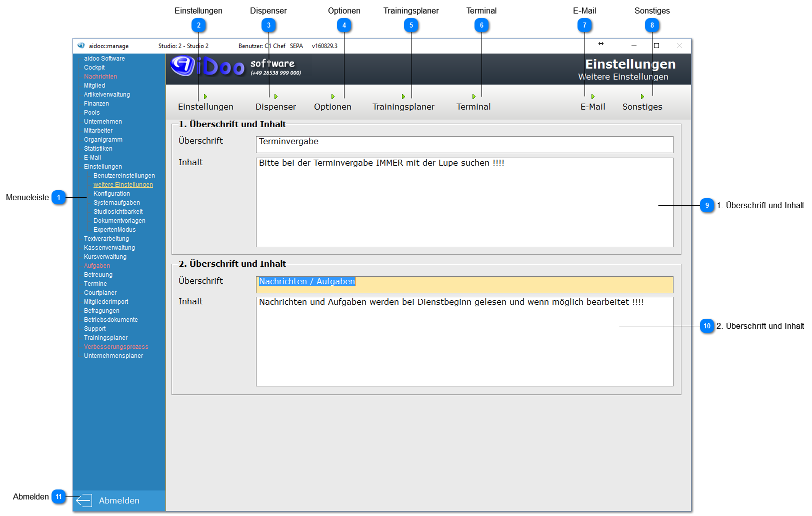The width and height of the screenshot is (812, 516).
Task: Select Unternehmen in the menu tree
Action: [103, 122]
